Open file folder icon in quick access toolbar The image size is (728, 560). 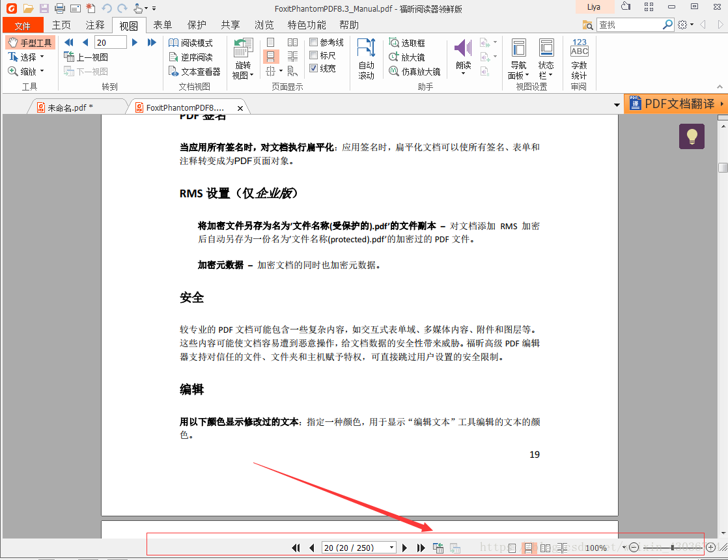coord(28,8)
